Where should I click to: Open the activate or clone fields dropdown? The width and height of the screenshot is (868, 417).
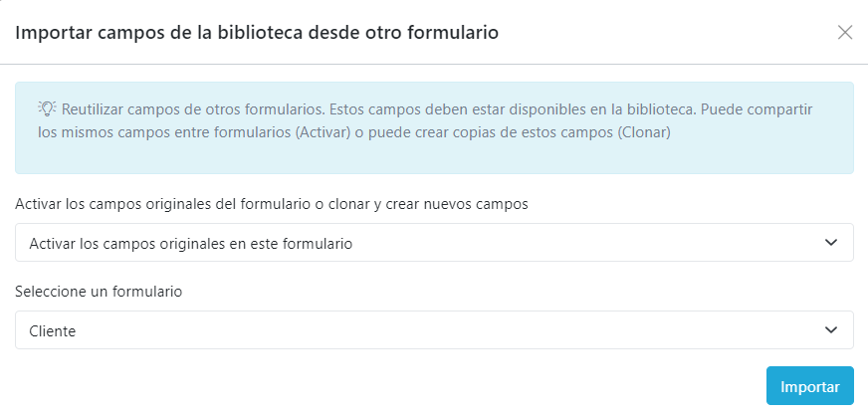[434, 243]
